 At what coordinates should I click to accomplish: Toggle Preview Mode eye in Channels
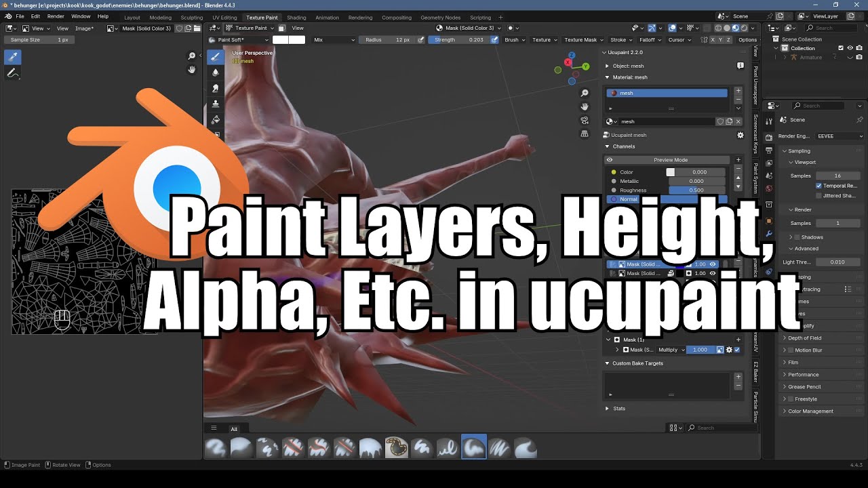tap(610, 160)
